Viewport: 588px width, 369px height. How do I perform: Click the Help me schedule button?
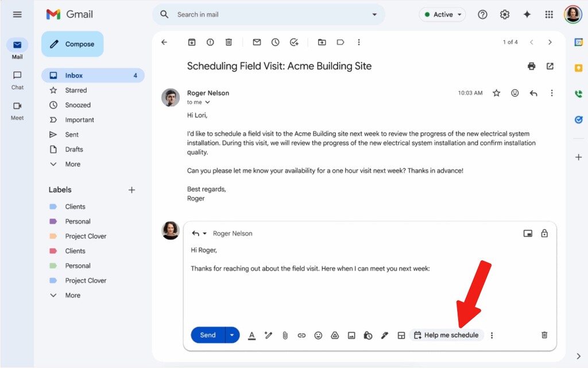[x=446, y=335]
